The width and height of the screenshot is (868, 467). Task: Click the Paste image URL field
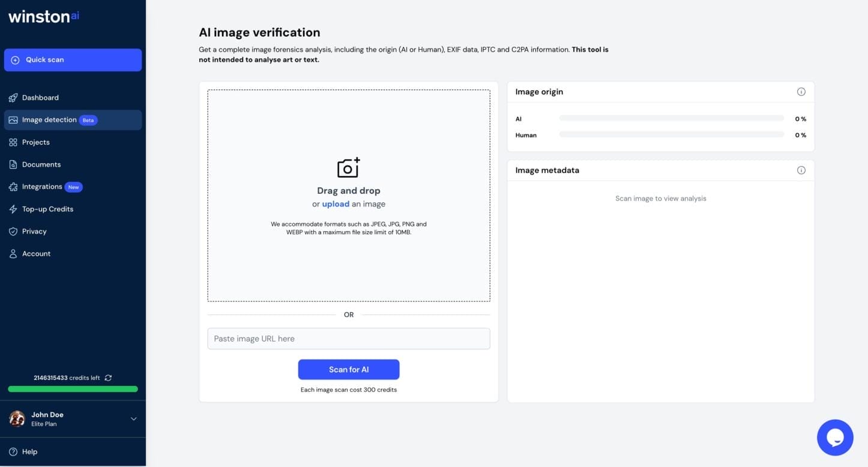click(348, 338)
